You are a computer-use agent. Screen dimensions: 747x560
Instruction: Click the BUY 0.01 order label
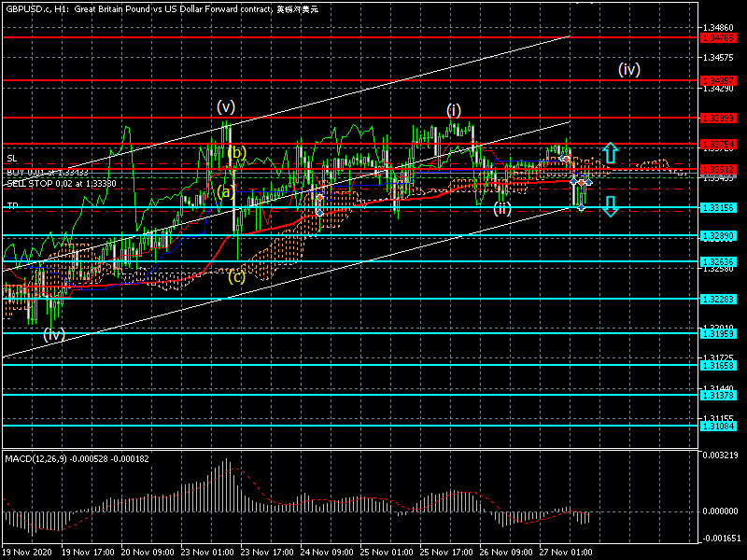point(48,173)
